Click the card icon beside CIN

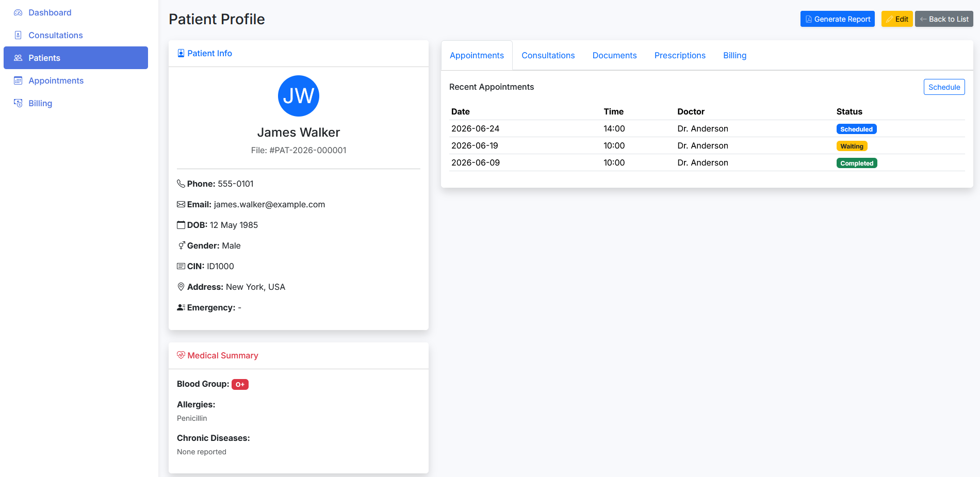(x=181, y=266)
